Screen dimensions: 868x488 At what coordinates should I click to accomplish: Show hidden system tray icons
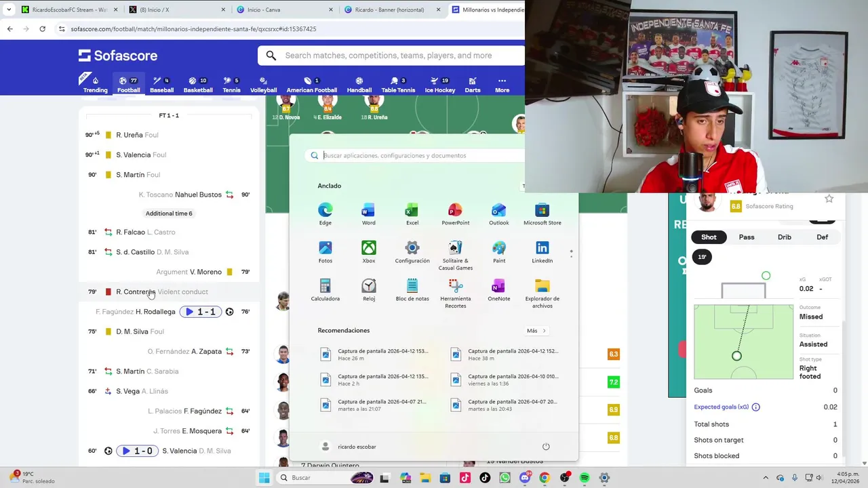click(766, 478)
